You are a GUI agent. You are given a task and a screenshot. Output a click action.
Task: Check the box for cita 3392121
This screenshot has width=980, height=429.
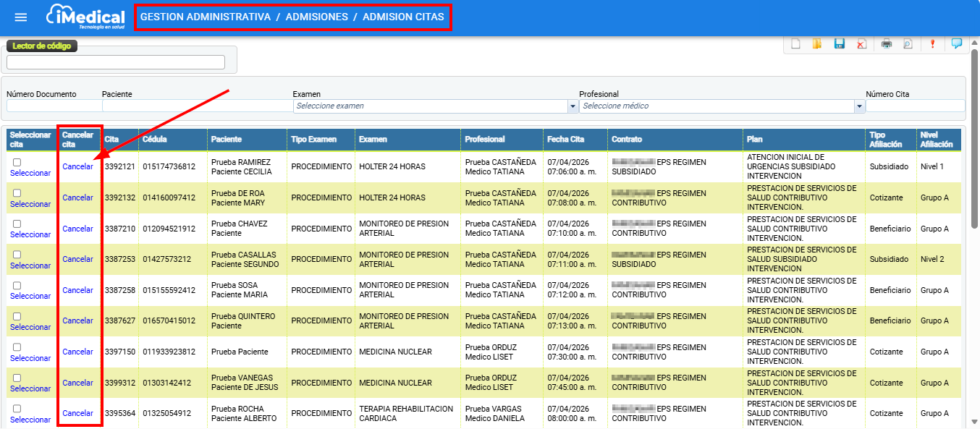pos(17,163)
